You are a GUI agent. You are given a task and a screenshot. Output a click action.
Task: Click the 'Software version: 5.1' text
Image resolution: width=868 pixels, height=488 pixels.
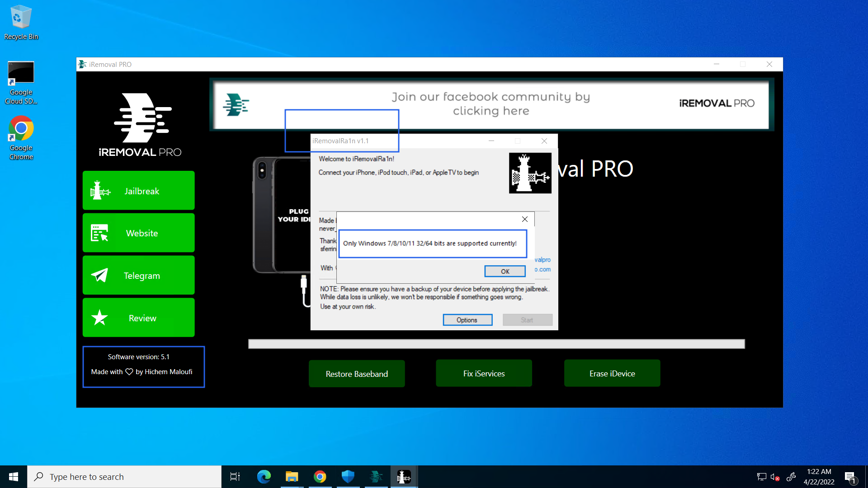pyautogui.click(x=139, y=357)
